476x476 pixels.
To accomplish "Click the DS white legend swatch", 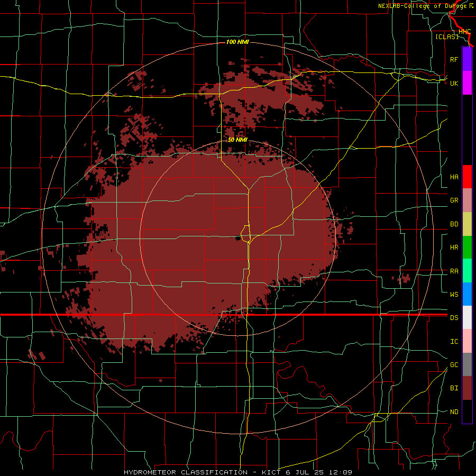I will 467,317.
